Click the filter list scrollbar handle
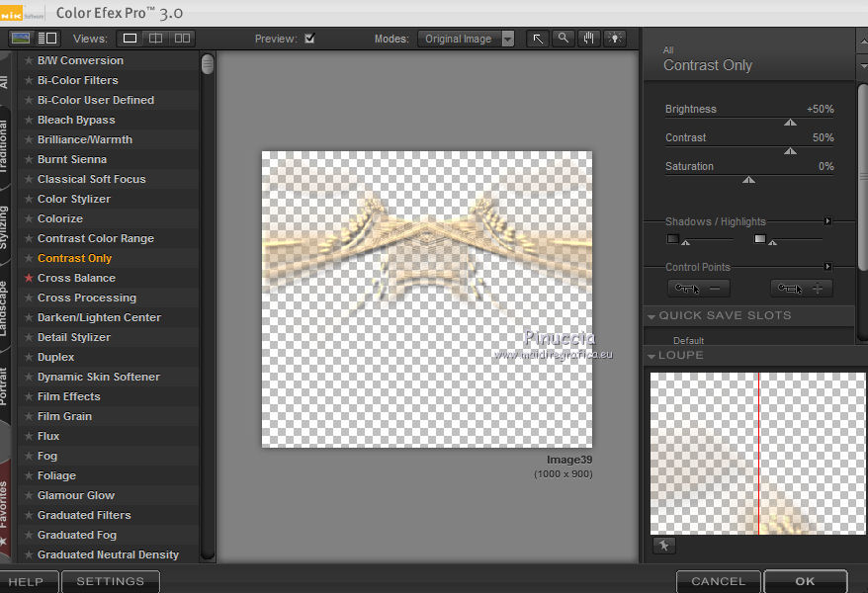Screen dimensions: 868x593 pos(208,64)
